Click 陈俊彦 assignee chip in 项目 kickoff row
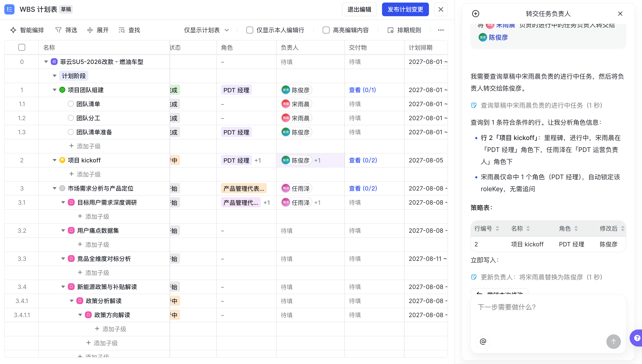642x364 pixels. pyautogui.click(x=296, y=160)
